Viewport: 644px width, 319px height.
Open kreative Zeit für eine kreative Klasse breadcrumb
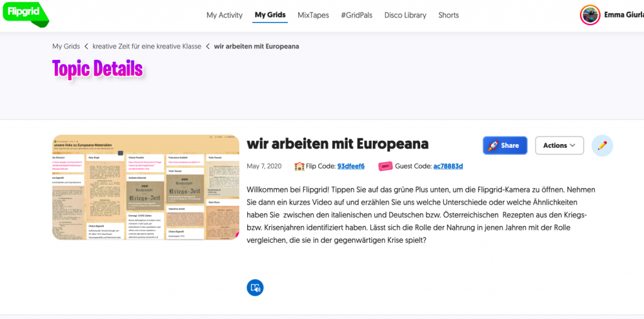[x=147, y=47]
